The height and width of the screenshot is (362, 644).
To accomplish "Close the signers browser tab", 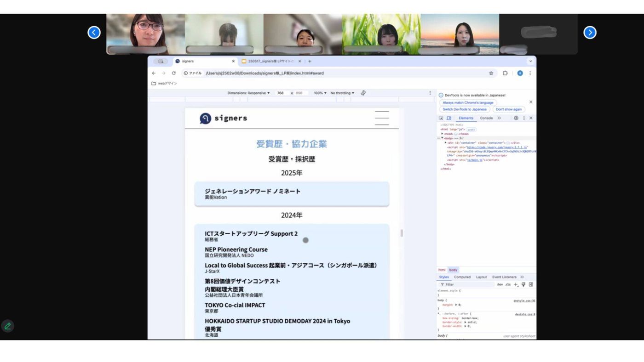I will [x=233, y=61].
